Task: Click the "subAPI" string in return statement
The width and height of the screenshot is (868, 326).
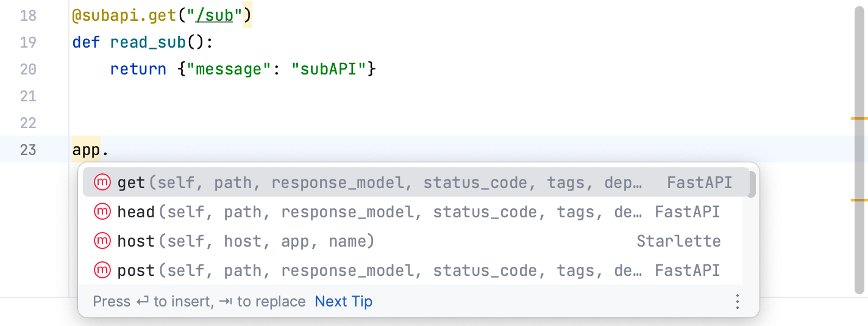Action: click(x=329, y=69)
